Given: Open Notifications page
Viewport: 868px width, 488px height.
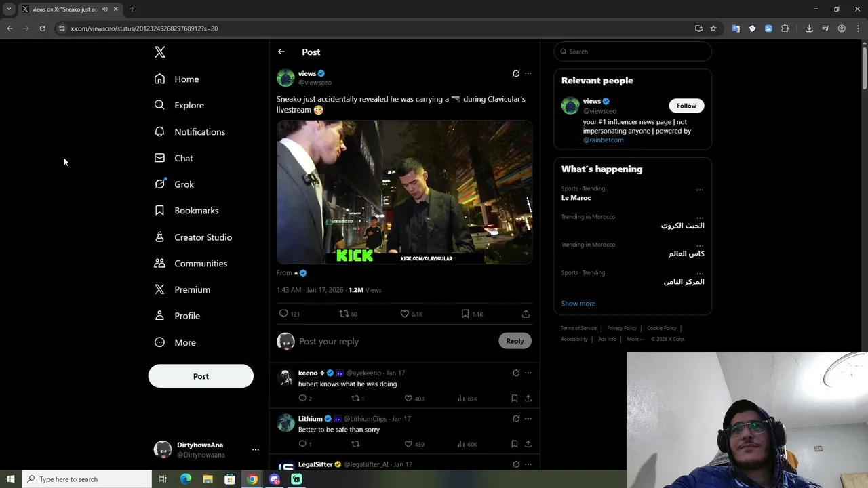Looking at the screenshot, I should 189,131.
